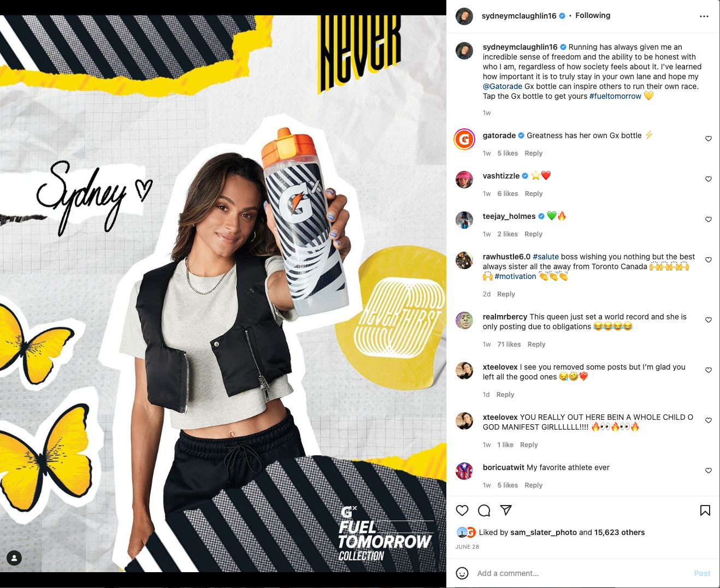Like the post with the heart icon

click(462, 510)
